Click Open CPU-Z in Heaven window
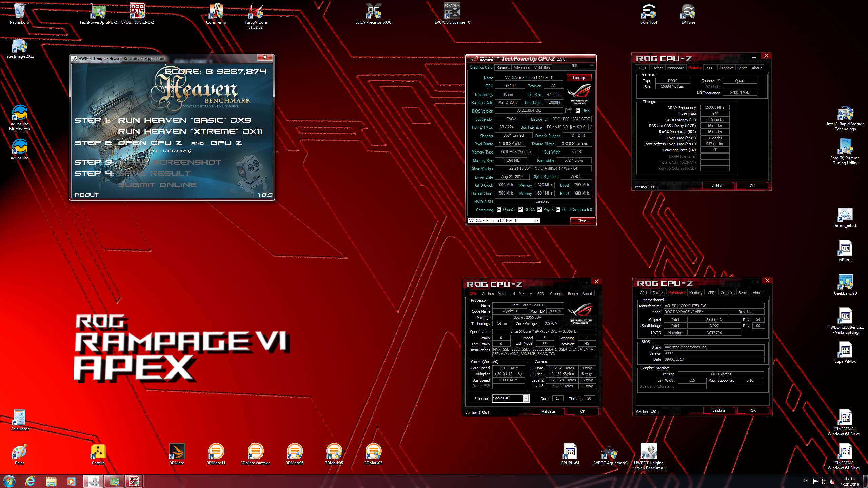Screen dimensions: 868x488 [x=150, y=143]
